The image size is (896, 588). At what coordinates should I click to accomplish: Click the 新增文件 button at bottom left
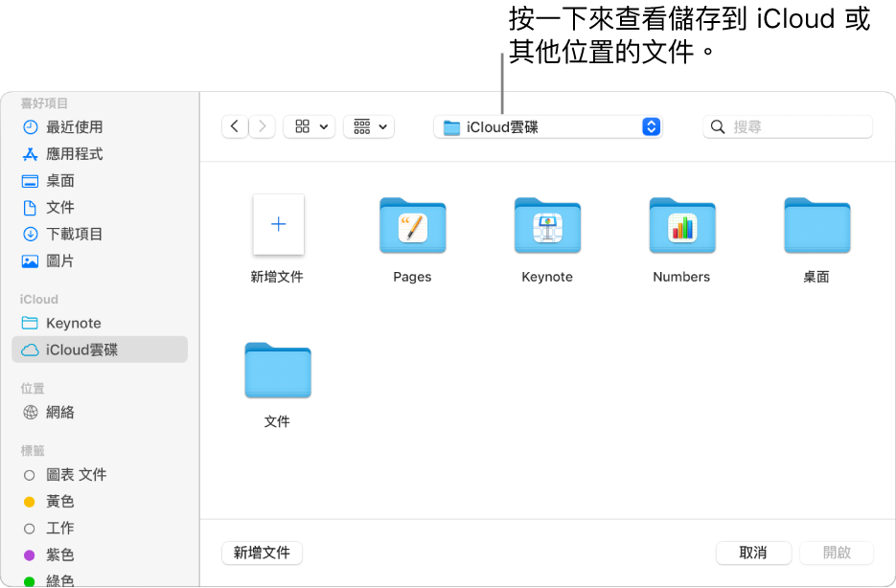point(262,553)
